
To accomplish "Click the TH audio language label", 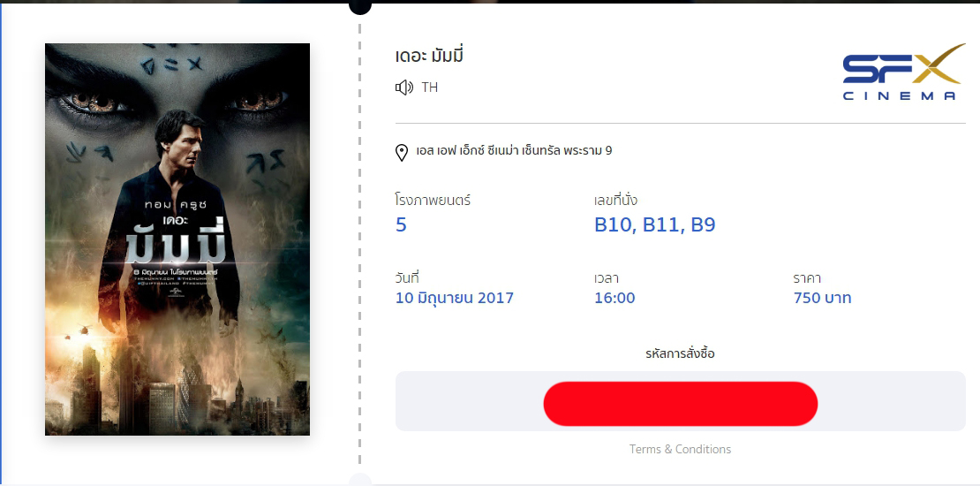I will (x=429, y=87).
